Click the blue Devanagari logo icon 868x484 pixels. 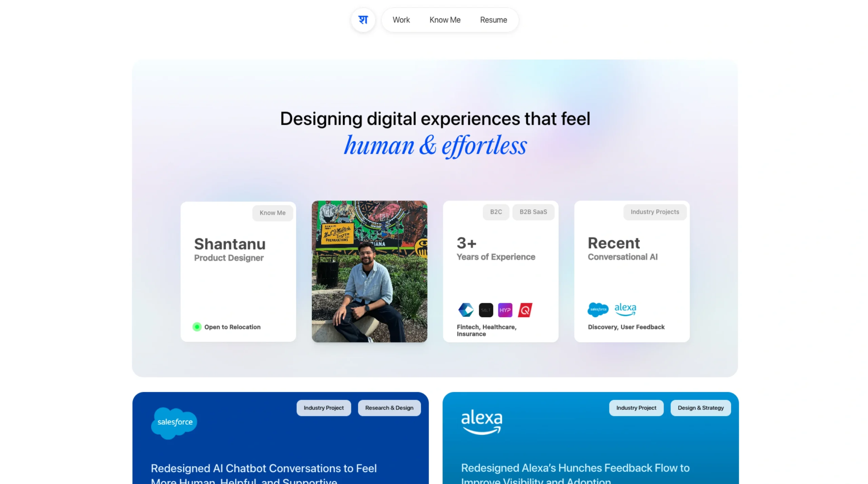point(363,20)
